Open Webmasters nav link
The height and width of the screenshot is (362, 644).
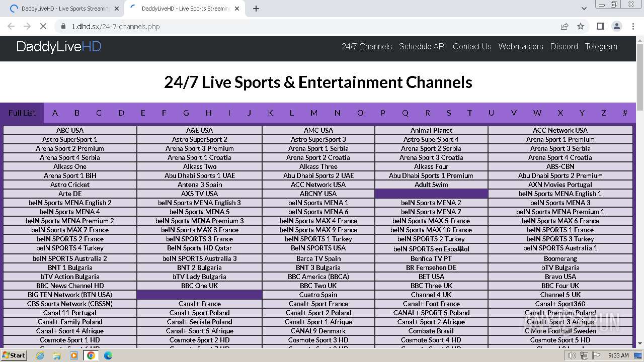521,46
